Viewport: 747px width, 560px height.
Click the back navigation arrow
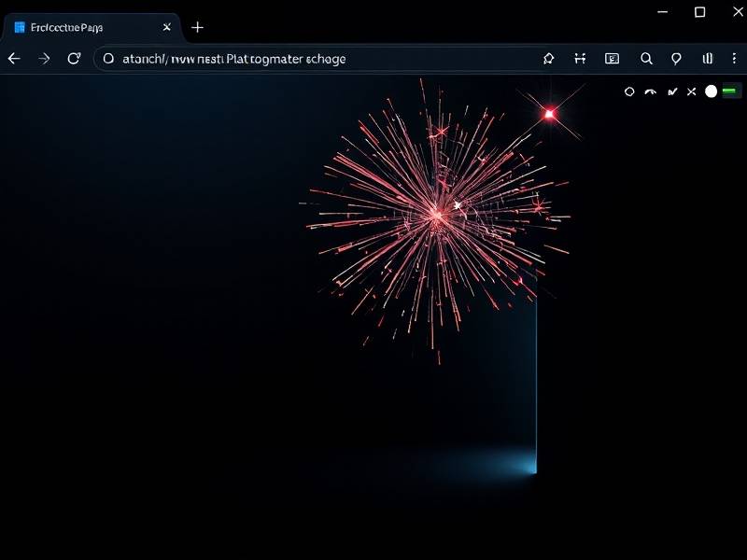point(14,58)
